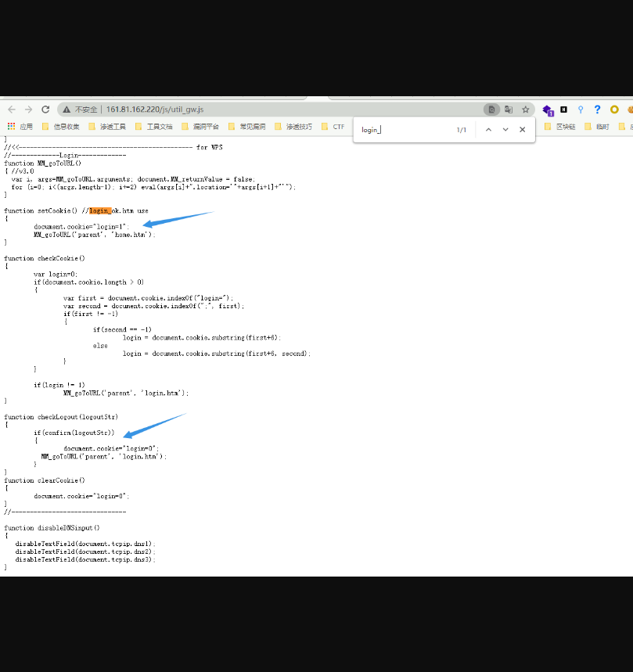This screenshot has width=633, height=672.
Task: Bookmark this page with the star
Action: click(x=526, y=110)
